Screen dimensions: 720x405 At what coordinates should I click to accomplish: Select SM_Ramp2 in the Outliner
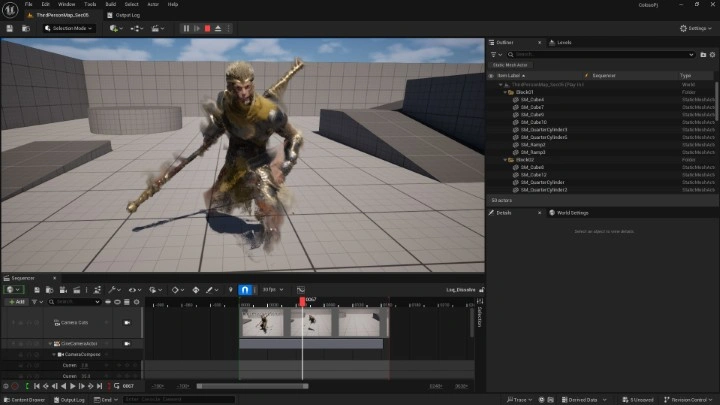532,144
